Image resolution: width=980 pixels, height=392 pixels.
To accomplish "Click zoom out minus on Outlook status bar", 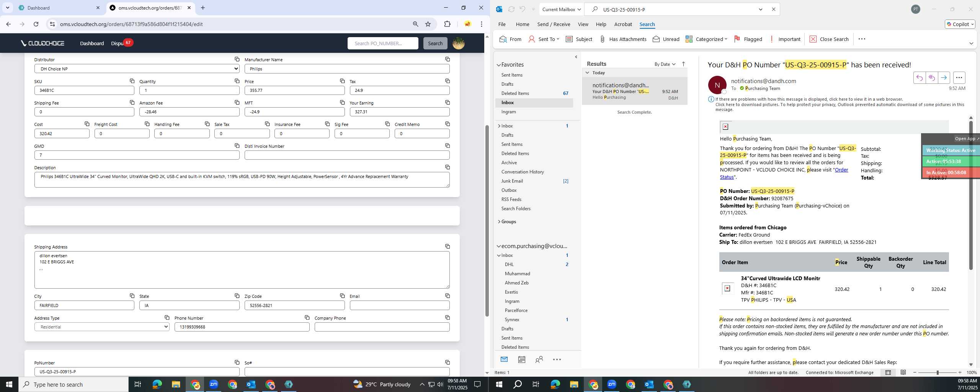I will pyautogui.click(x=915, y=372).
